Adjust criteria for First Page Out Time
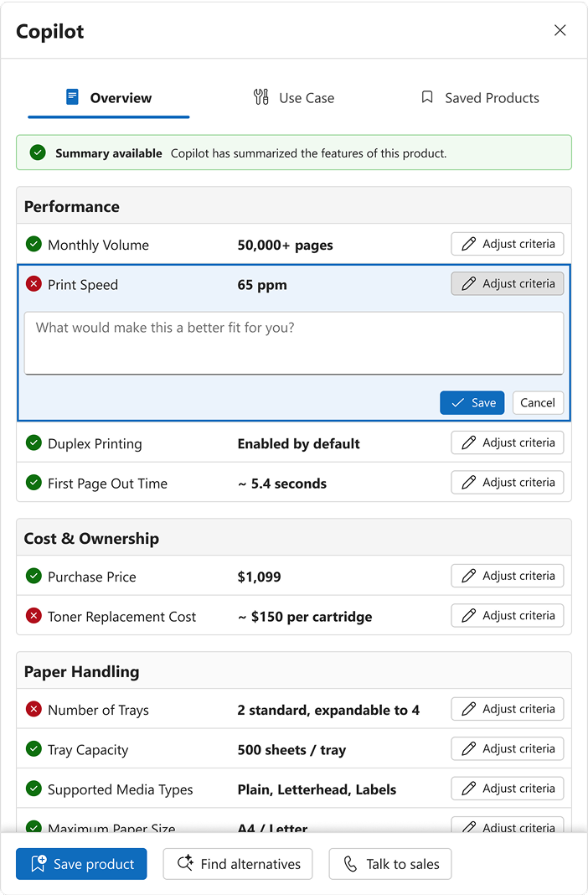This screenshot has width=588, height=895. click(x=507, y=483)
